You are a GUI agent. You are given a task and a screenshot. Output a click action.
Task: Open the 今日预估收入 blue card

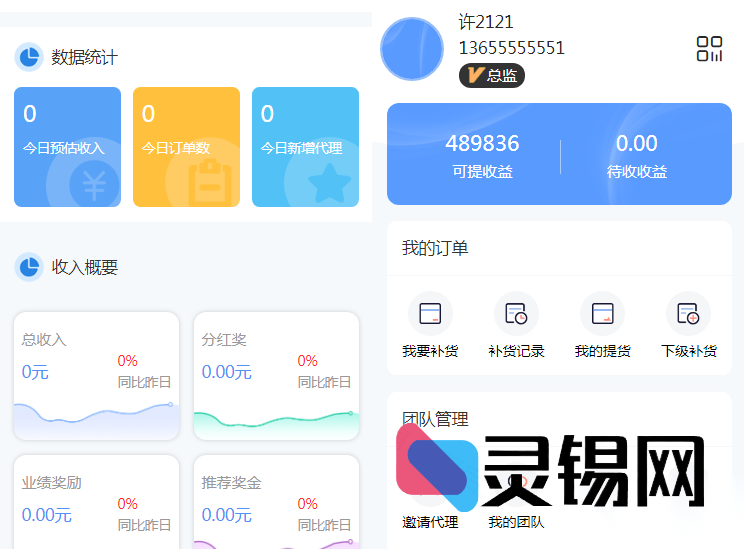click(67, 147)
